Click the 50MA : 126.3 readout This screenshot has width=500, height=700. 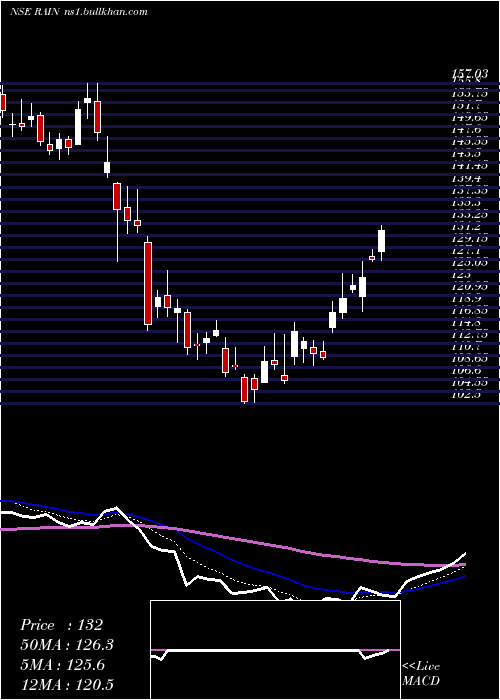(x=67, y=645)
